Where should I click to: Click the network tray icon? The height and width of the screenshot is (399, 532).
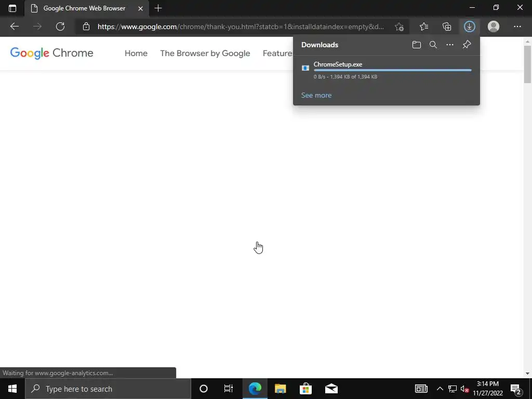[x=453, y=389]
